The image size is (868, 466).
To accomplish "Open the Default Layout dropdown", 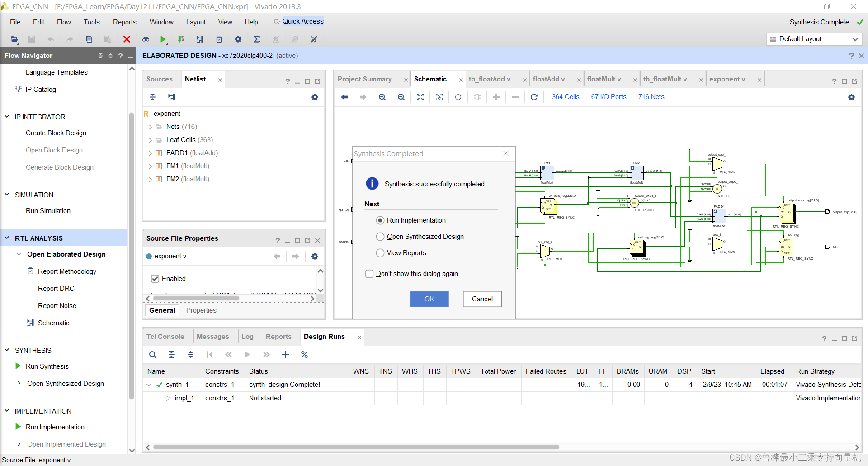I will (814, 39).
